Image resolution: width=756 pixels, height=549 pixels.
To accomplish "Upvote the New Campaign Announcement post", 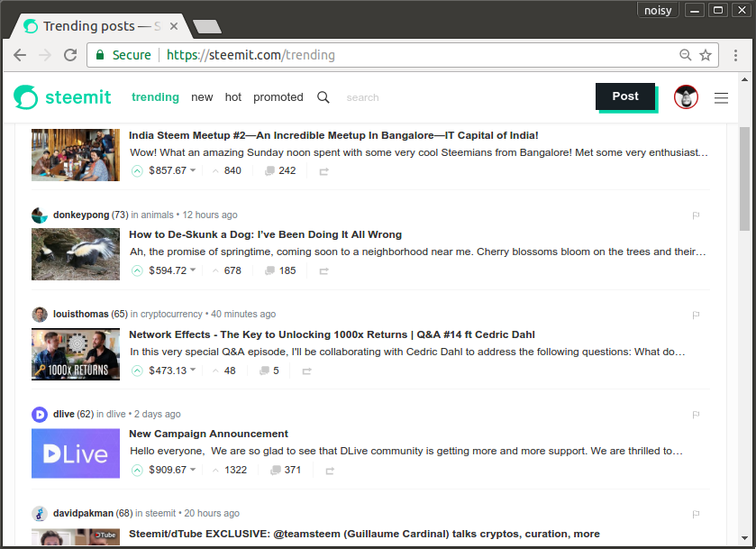I will click(137, 470).
